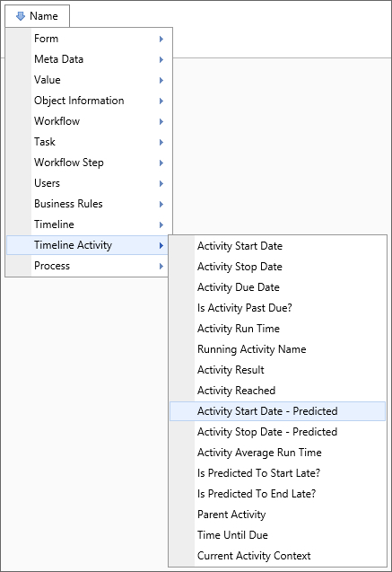This screenshot has width=392, height=572.
Task: Open the Task submenu
Action: (89, 142)
